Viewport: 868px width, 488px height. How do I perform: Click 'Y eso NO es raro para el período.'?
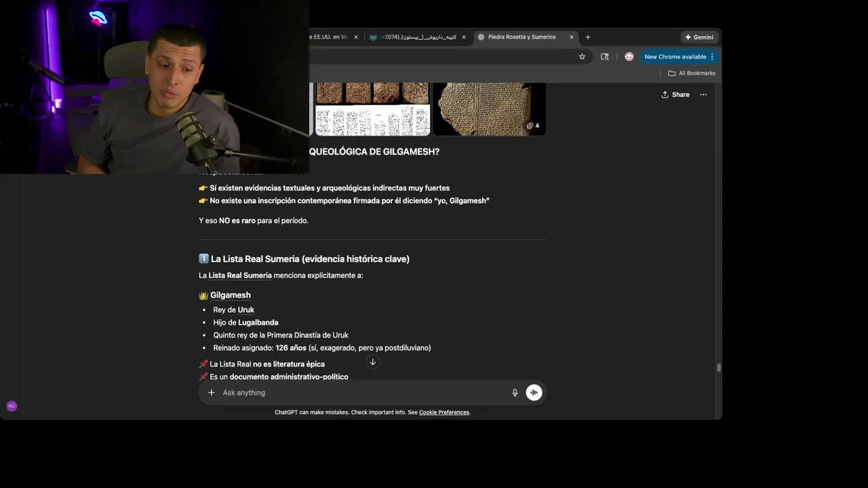[x=254, y=221]
